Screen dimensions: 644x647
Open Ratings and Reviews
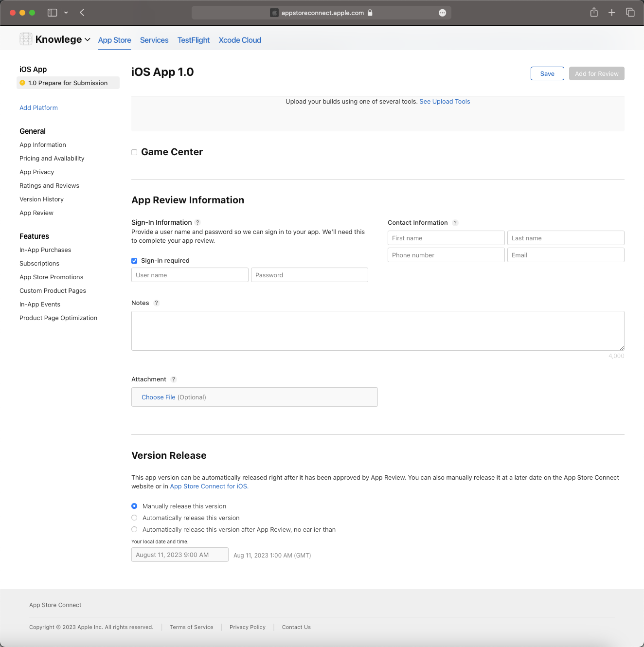pos(49,185)
